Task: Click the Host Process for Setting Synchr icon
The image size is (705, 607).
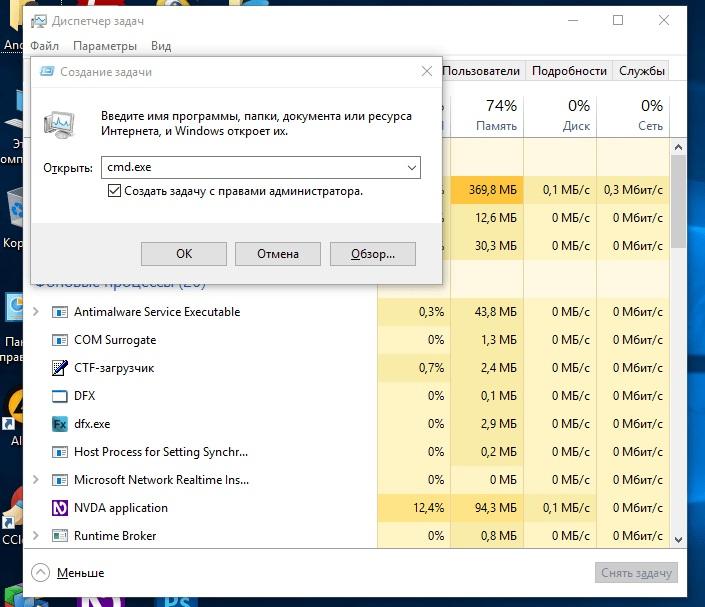Action: click(60, 452)
